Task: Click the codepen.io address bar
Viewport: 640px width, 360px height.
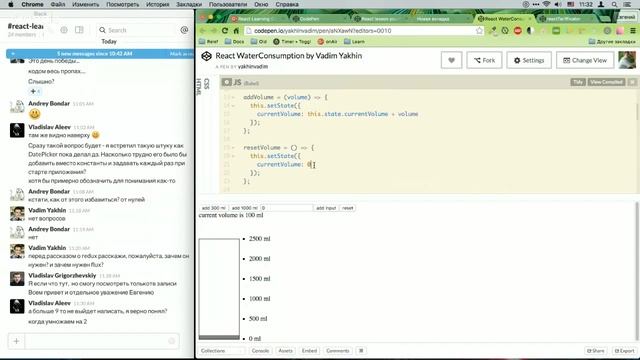Action: 363,31
